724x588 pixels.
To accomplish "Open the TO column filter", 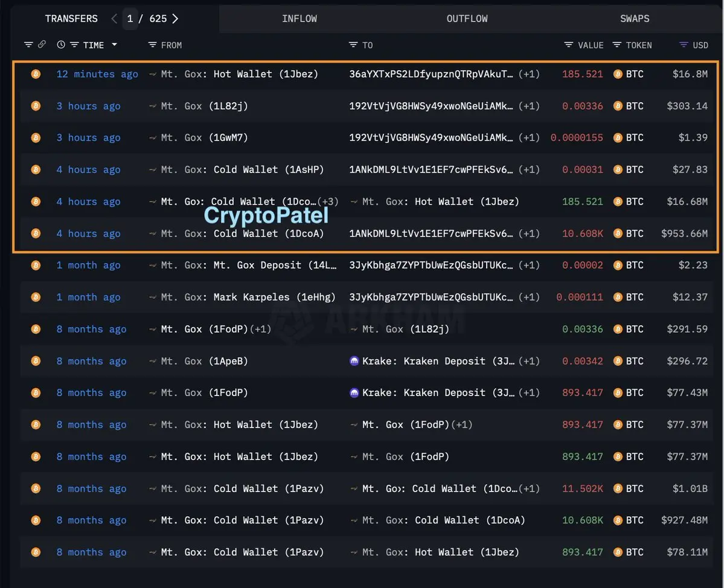I will click(x=353, y=45).
